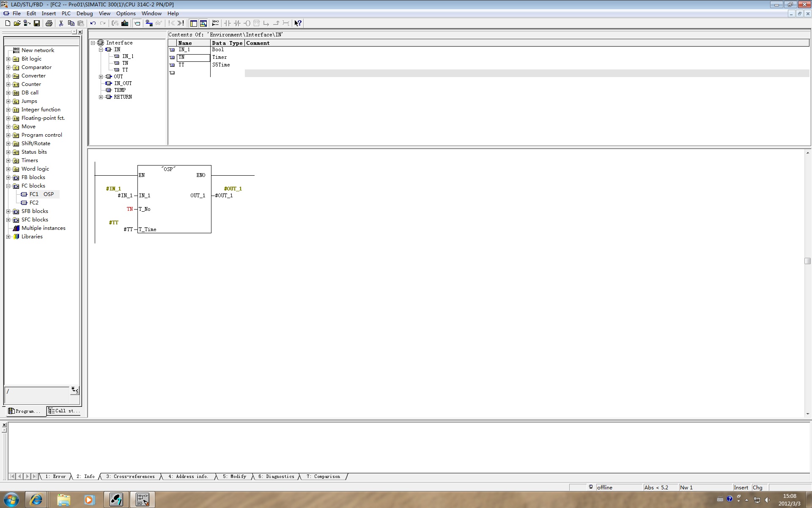Open Internet Explorer from the taskbar

coord(36,500)
